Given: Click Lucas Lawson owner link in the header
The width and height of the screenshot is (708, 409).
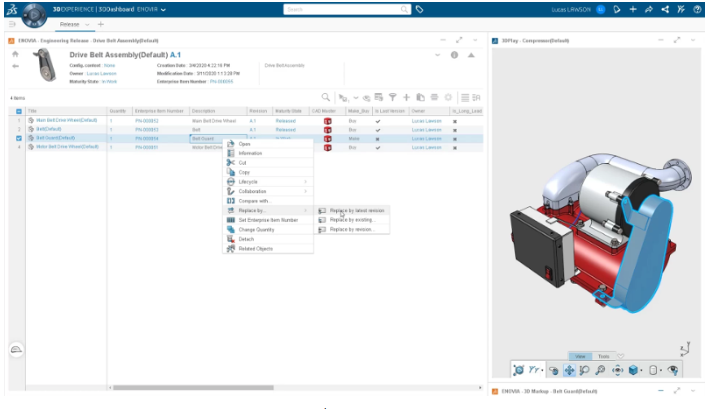Looking at the screenshot, I should tap(101, 74).
